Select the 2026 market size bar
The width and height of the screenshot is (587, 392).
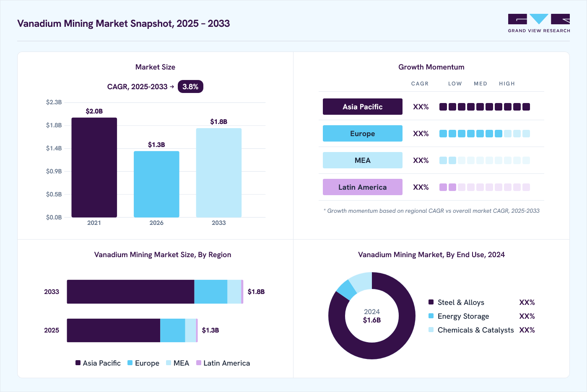tap(156, 184)
